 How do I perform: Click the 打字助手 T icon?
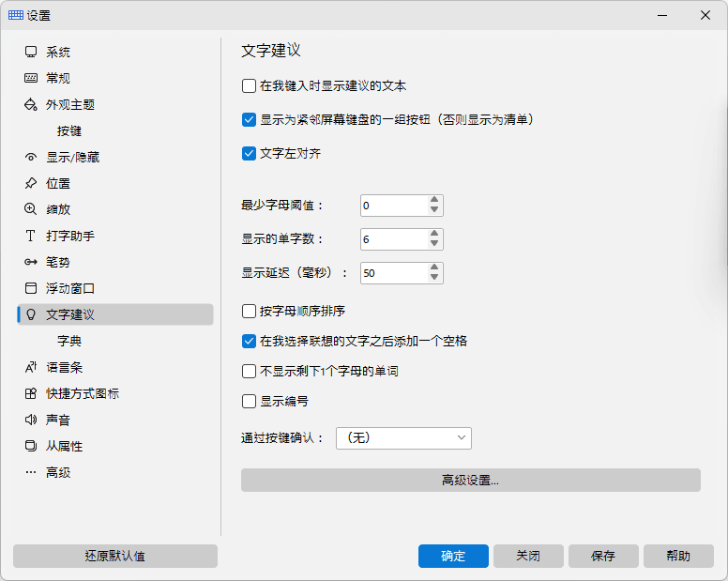[x=31, y=236]
